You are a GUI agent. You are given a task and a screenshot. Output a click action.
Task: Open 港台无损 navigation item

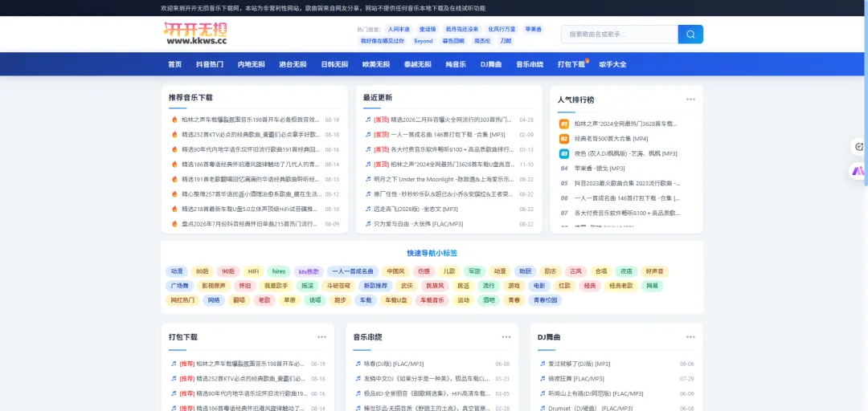tap(293, 64)
